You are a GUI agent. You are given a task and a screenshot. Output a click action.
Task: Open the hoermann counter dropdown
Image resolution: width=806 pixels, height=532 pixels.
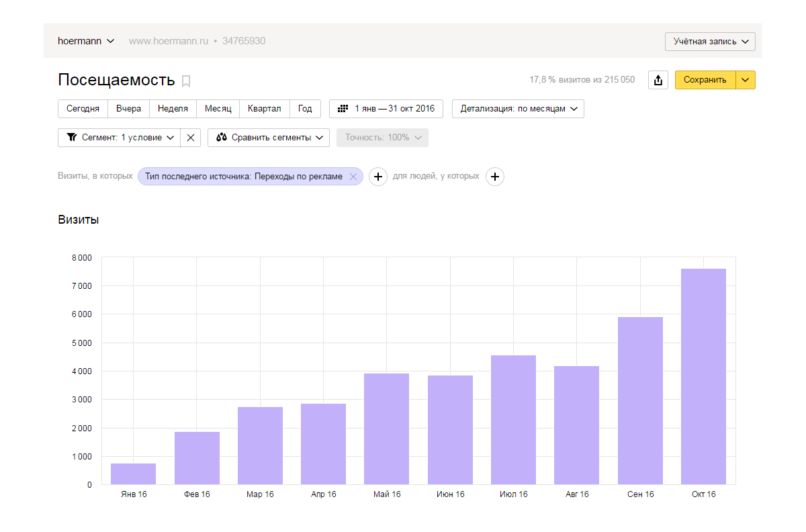click(86, 41)
